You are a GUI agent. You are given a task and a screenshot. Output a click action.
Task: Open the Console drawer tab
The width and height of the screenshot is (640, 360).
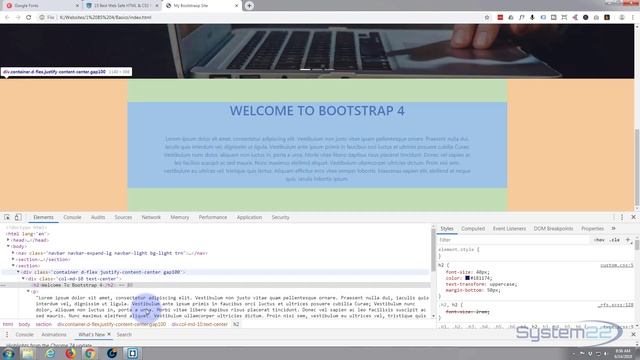click(24, 334)
